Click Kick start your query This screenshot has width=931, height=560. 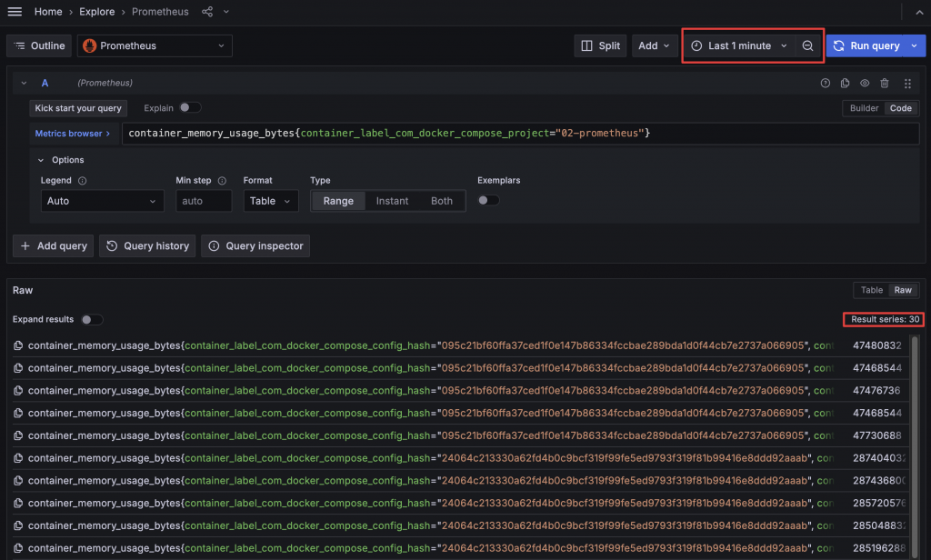[78, 108]
